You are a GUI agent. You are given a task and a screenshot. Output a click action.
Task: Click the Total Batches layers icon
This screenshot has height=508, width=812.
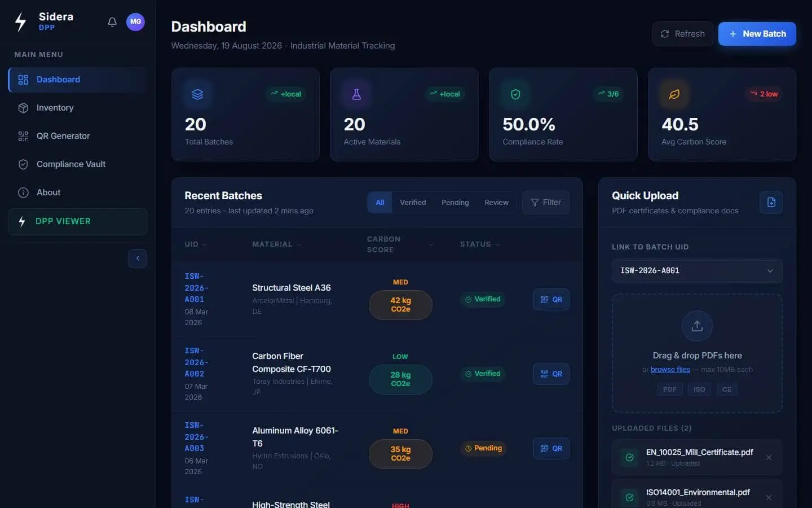197,94
